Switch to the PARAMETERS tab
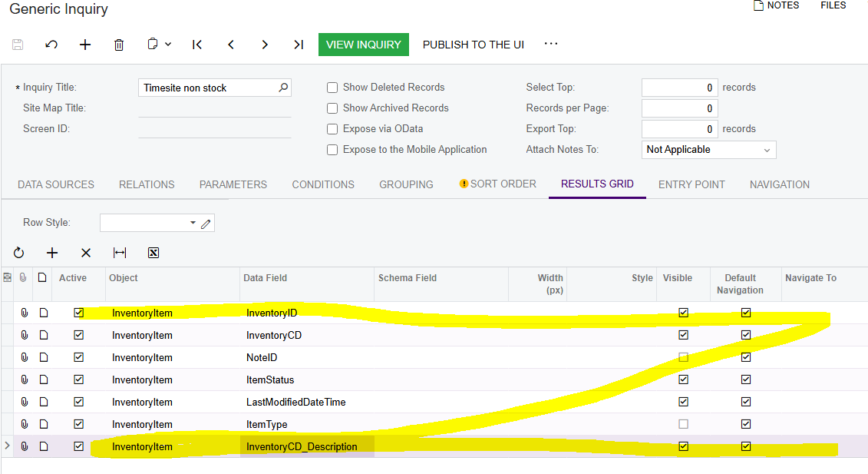Viewport: 868px width, 474px height. [233, 184]
